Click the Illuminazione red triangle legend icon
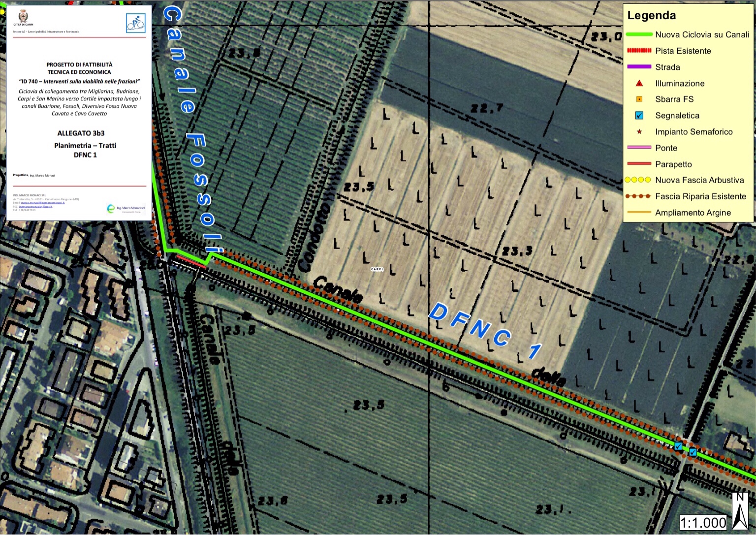 click(639, 83)
